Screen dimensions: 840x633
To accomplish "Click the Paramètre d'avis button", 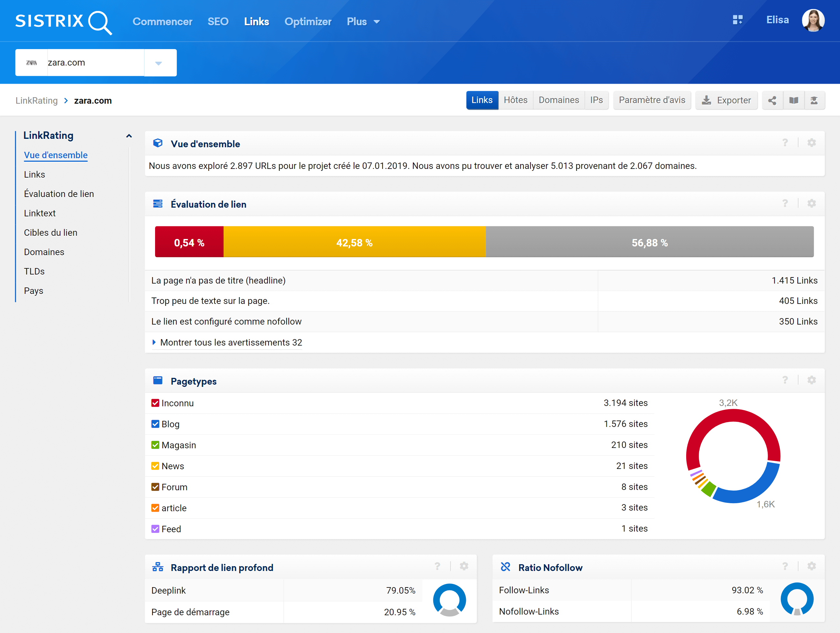I will (x=652, y=100).
